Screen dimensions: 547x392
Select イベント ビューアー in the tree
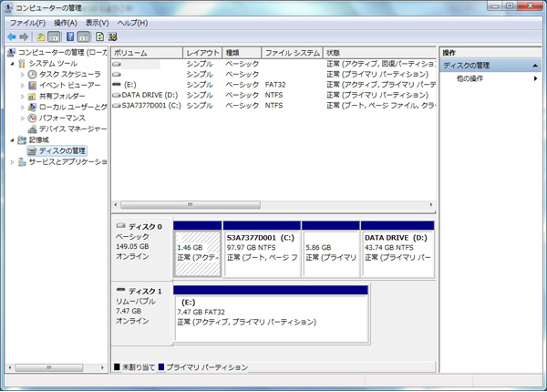point(69,85)
